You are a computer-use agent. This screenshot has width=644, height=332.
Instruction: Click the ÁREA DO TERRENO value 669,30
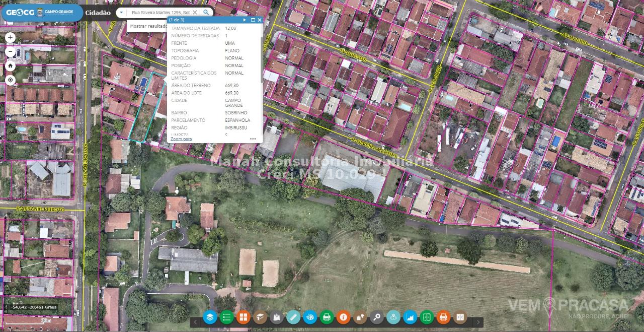pos(232,86)
